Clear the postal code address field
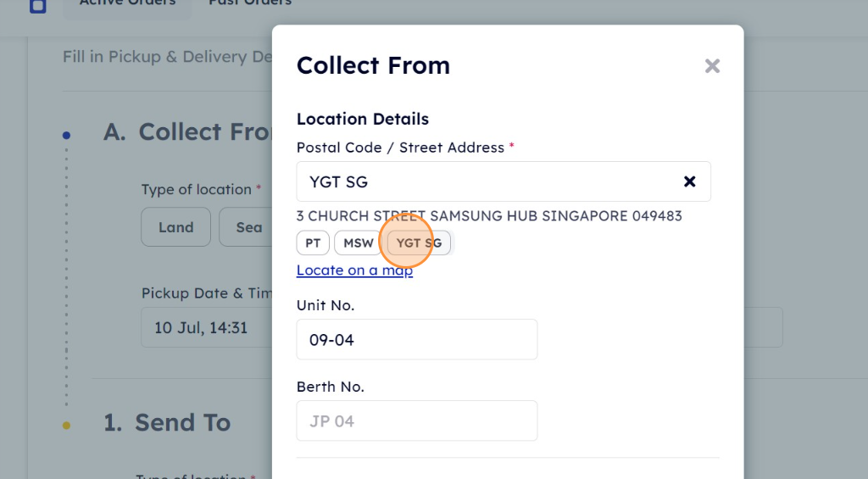This screenshot has width=868, height=479. coord(689,181)
